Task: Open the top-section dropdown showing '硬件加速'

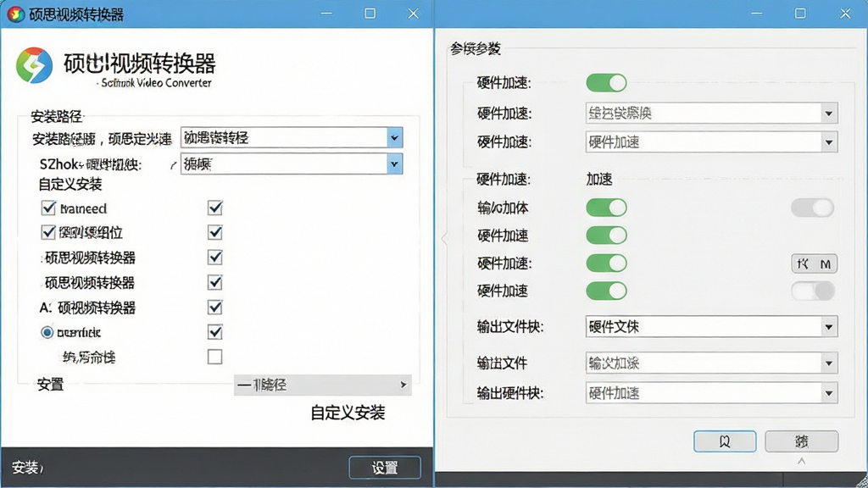Action: point(711,142)
